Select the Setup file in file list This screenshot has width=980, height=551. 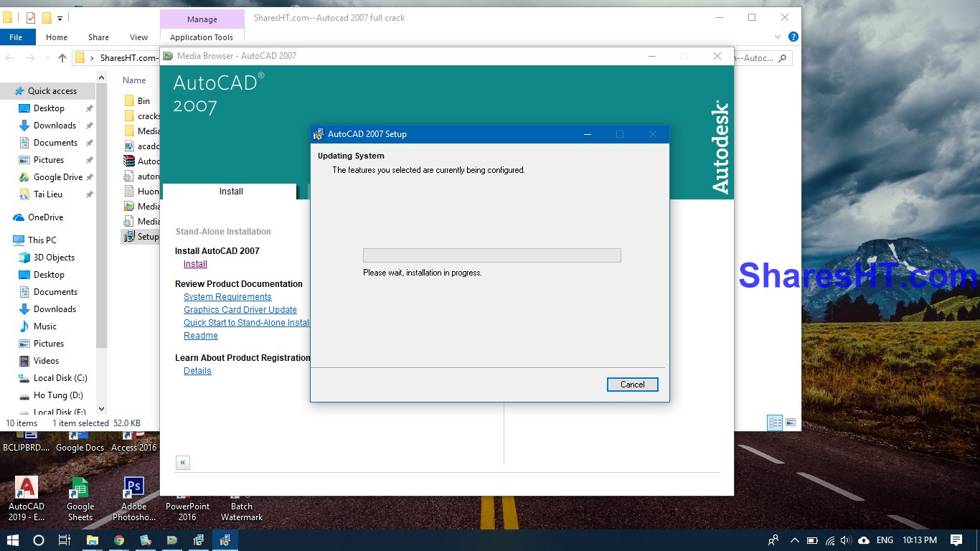141,237
